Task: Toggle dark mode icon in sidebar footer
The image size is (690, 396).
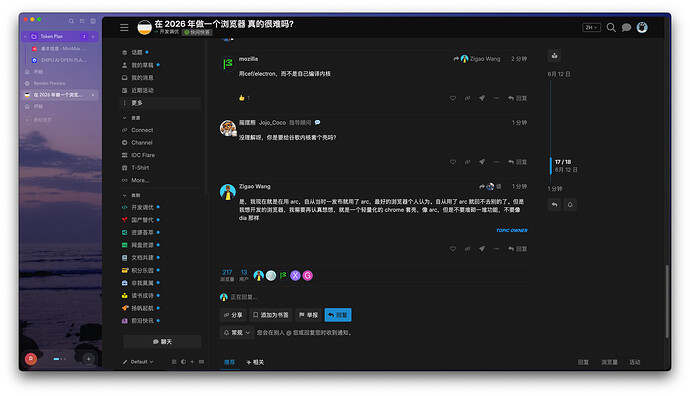Action: click(183, 362)
